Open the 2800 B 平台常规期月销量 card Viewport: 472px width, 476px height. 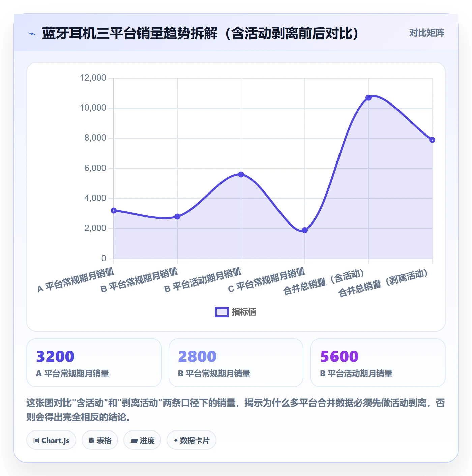(236, 363)
